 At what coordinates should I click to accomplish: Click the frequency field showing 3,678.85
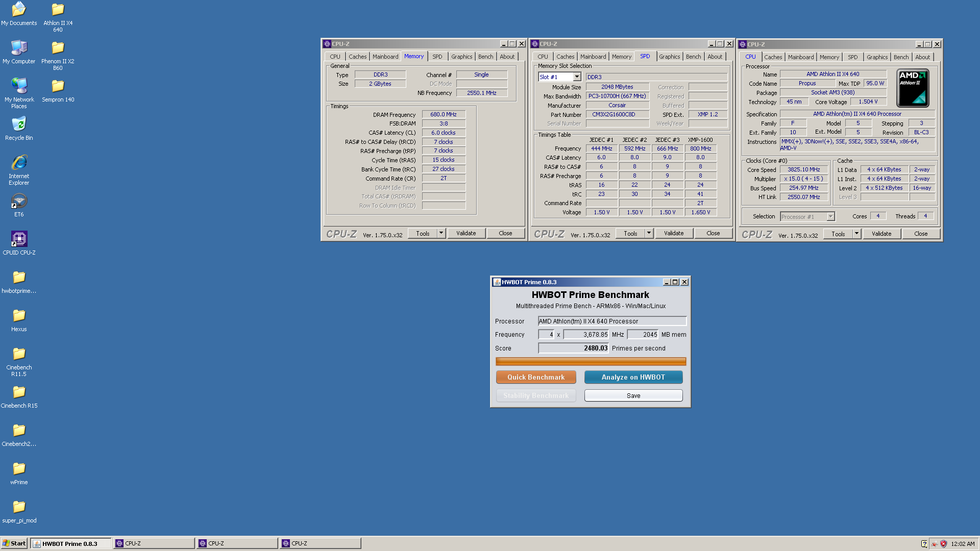coord(586,335)
